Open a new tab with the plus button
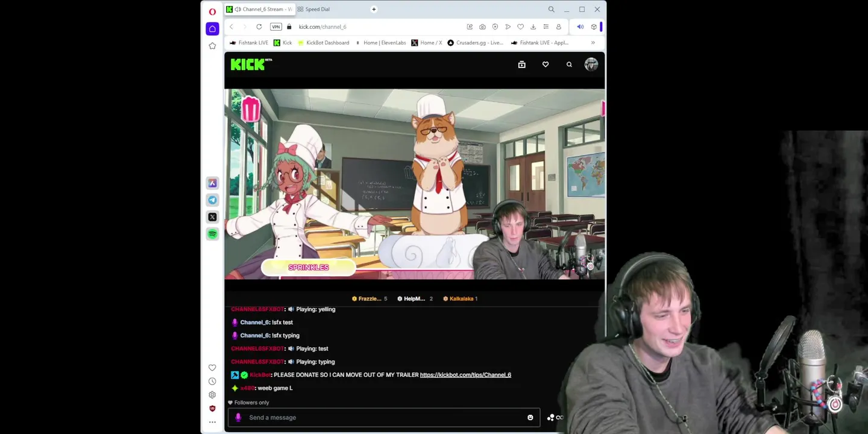This screenshot has width=868, height=434. click(x=374, y=9)
